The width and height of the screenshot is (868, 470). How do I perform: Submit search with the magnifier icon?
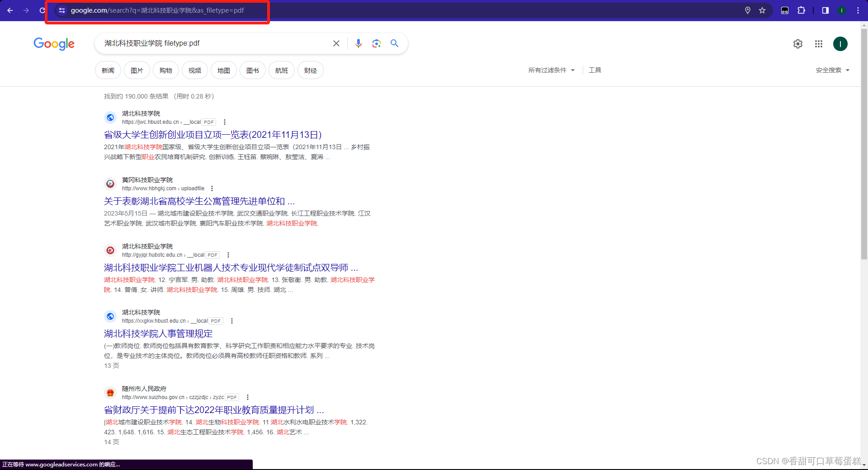(x=395, y=43)
